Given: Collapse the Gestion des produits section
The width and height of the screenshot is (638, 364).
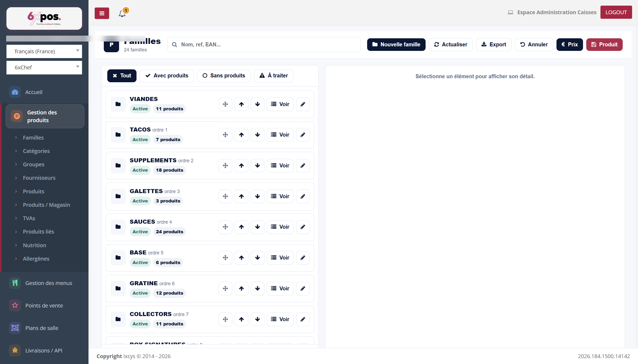Looking at the screenshot, I should pyautogui.click(x=45, y=116).
